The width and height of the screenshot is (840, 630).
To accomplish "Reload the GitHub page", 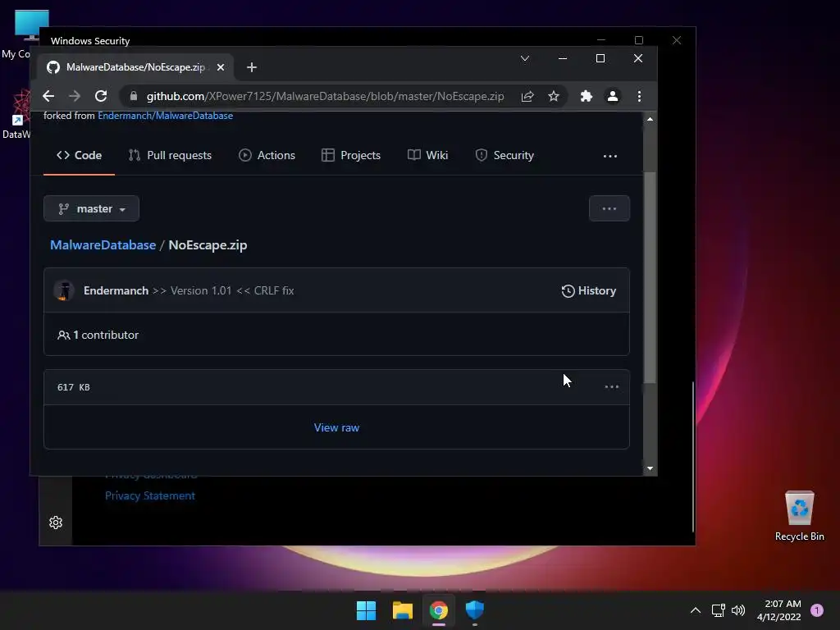I will point(101,97).
